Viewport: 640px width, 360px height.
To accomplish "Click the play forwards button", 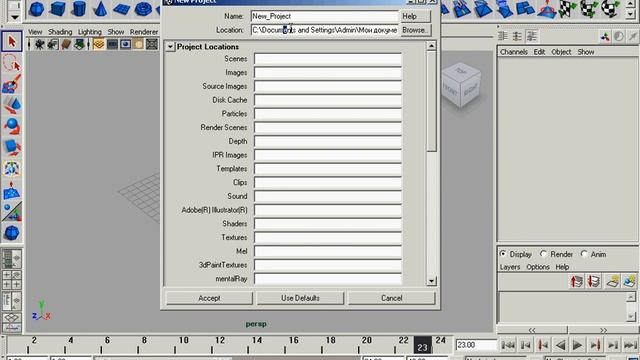I will click(x=577, y=345).
